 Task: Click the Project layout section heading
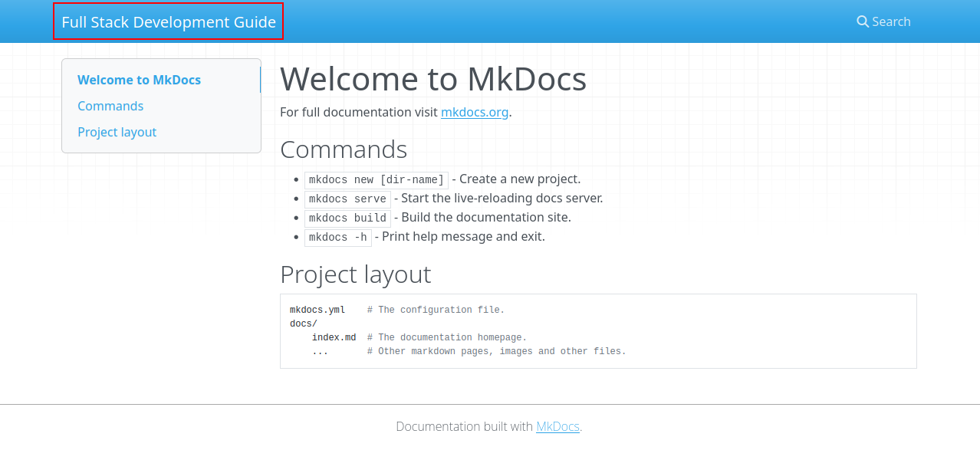tap(356, 274)
